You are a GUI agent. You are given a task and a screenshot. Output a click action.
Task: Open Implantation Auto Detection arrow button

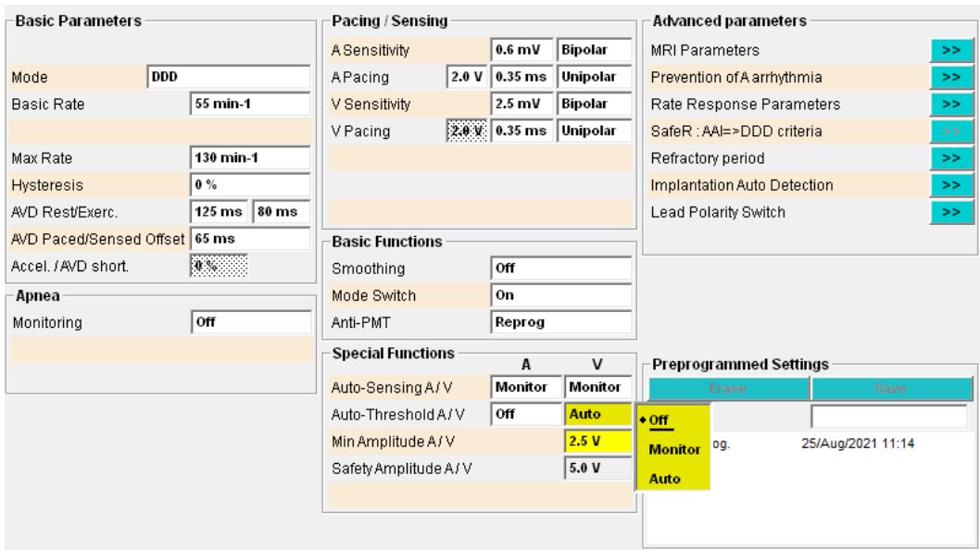point(949,185)
